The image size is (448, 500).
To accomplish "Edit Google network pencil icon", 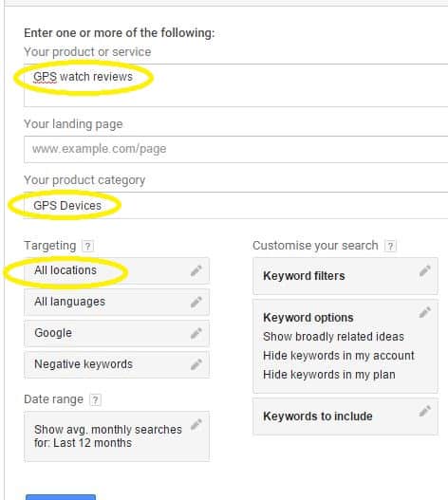I will 196,333.
